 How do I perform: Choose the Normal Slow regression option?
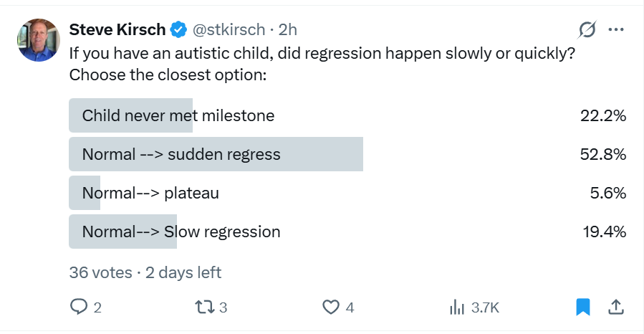click(347, 232)
